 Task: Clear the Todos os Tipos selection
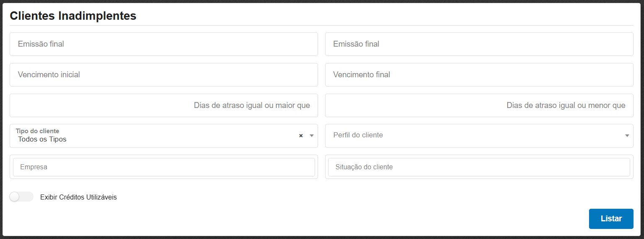tap(301, 136)
